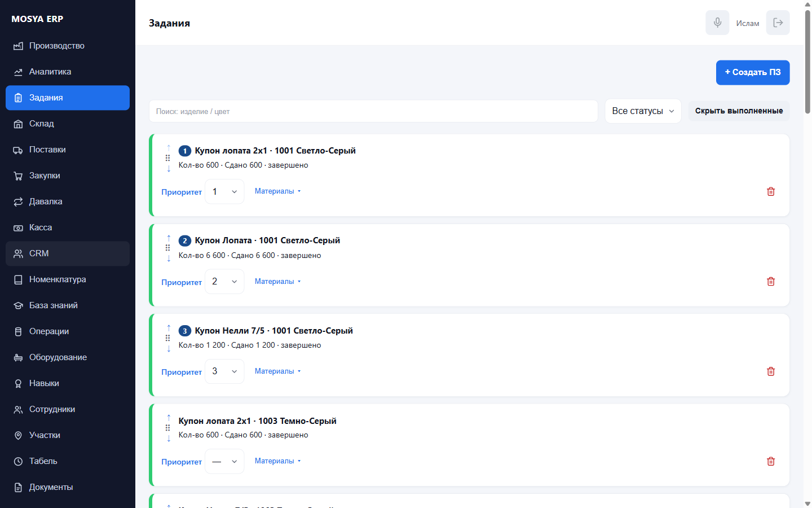Go to База знаний
This screenshot has width=812, height=508.
[68, 305]
